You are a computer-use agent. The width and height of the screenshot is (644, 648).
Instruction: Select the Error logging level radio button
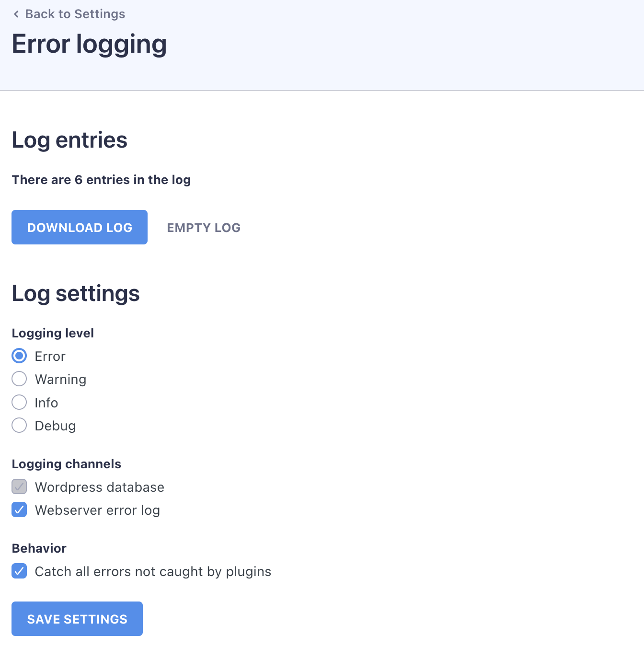tap(19, 356)
